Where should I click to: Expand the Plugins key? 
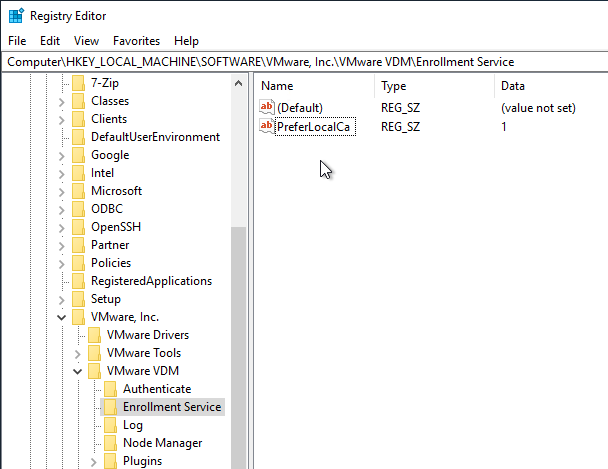(x=93, y=462)
